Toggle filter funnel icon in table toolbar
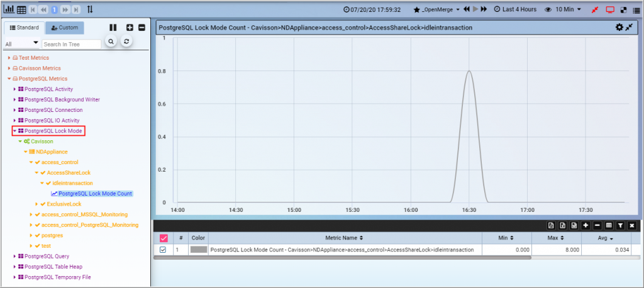Viewport: 644px width, 288px height. click(621, 225)
